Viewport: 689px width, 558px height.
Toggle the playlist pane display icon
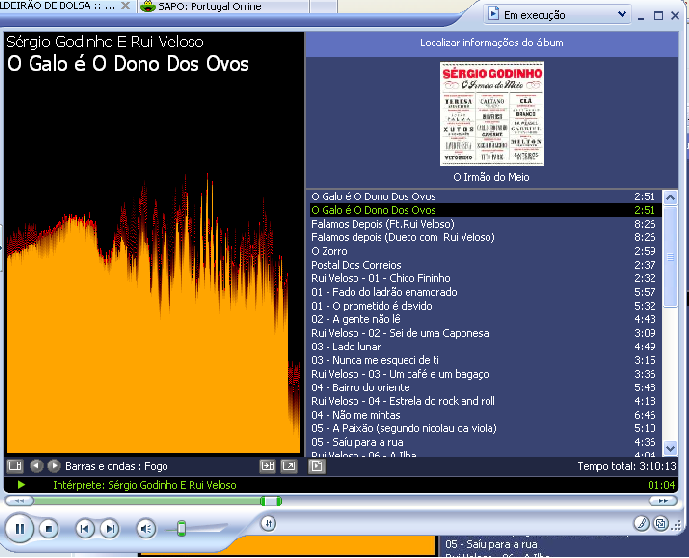click(x=316, y=466)
